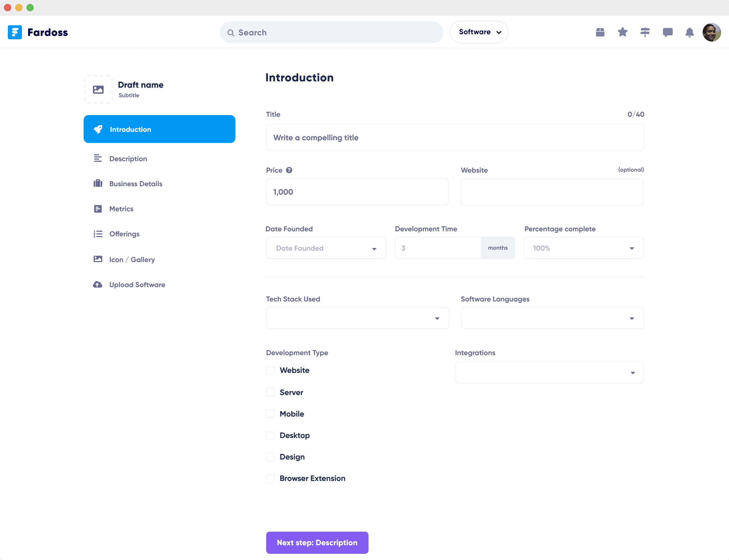729x560 pixels.
Task: Expand the Date Founded dropdown
Action: click(326, 248)
